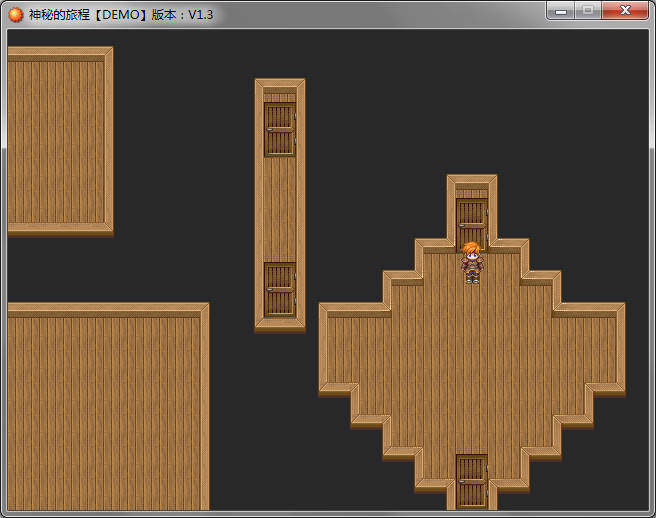Click the top-left wooden room floor
This screenshot has height=518, width=656.
(x=56, y=140)
